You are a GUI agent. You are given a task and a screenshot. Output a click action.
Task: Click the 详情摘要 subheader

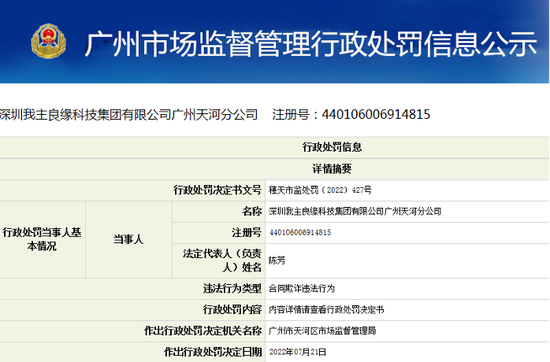[332, 169]
